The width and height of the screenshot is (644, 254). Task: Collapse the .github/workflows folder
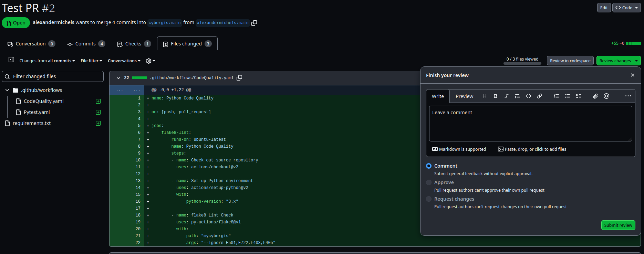pos(7,90)
